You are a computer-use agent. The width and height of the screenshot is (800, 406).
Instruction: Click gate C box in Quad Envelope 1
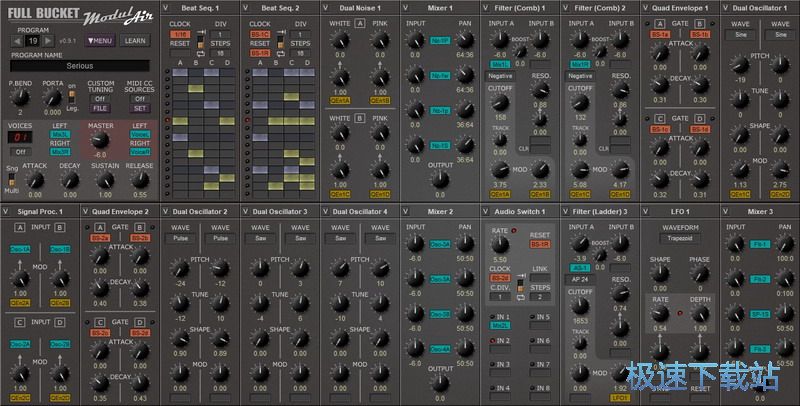point(660,118)
